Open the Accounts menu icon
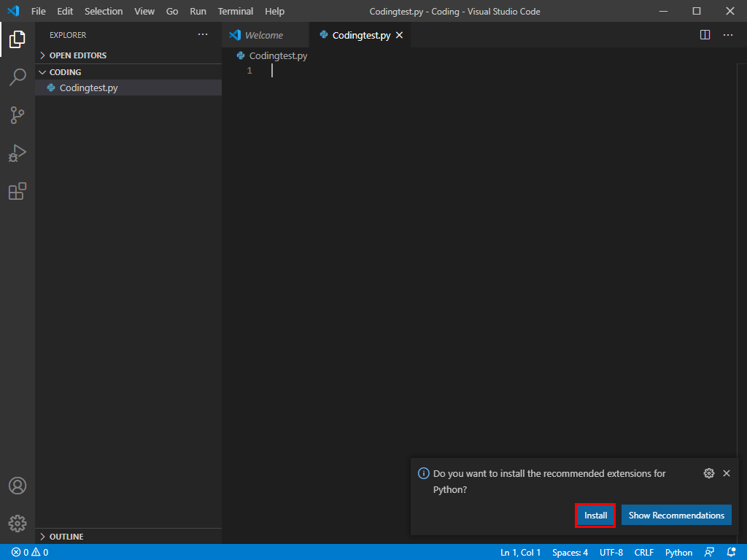The width and height of the screenshot is (747, 560). click(18, 486)
